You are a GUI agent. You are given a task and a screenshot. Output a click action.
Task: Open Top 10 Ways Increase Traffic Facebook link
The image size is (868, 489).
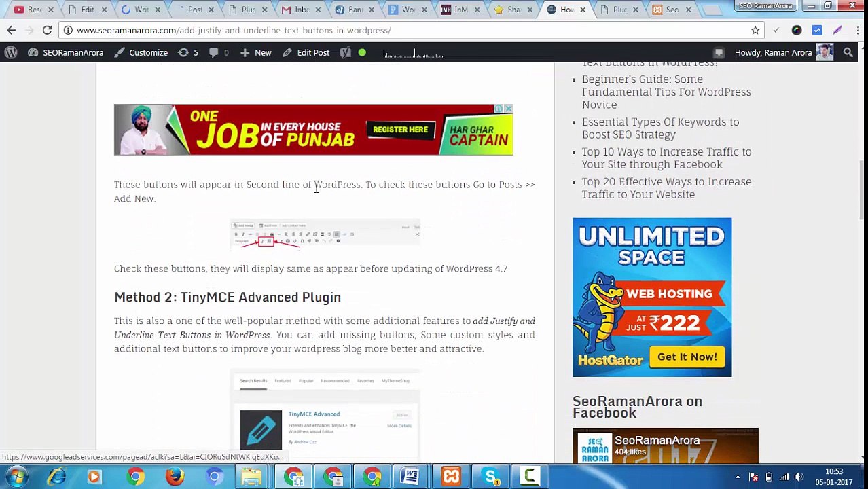coord(666,158)
